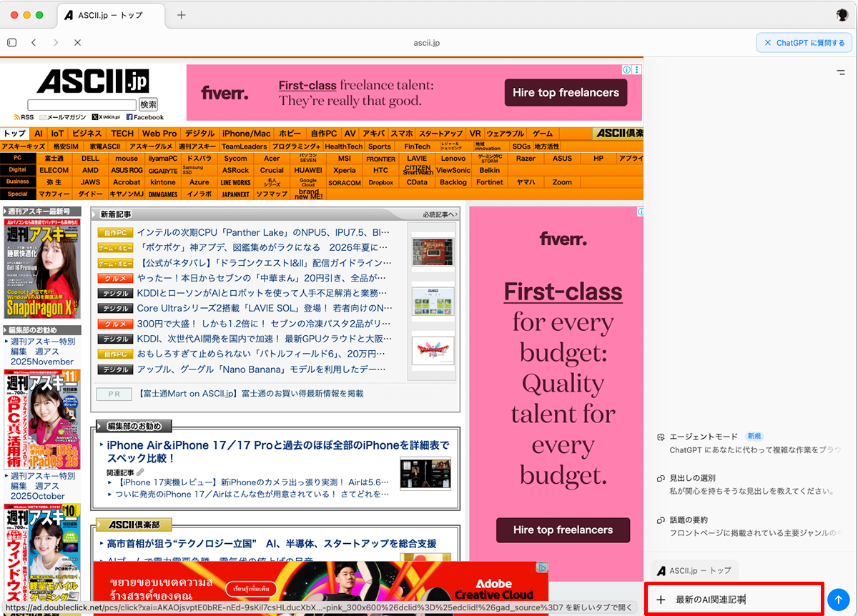Open the ChatGPT panel menu icon

tap(841, 73)
